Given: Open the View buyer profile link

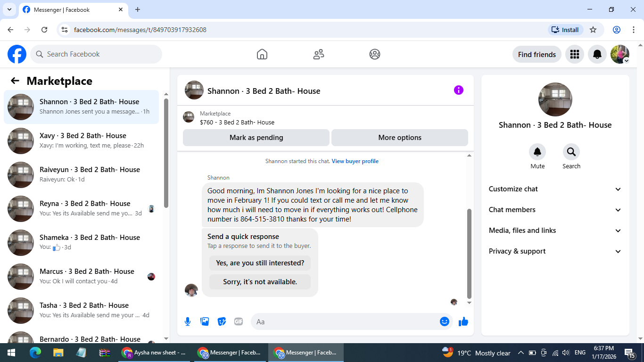Looking at the screenshot, I should tap(355, 161).
